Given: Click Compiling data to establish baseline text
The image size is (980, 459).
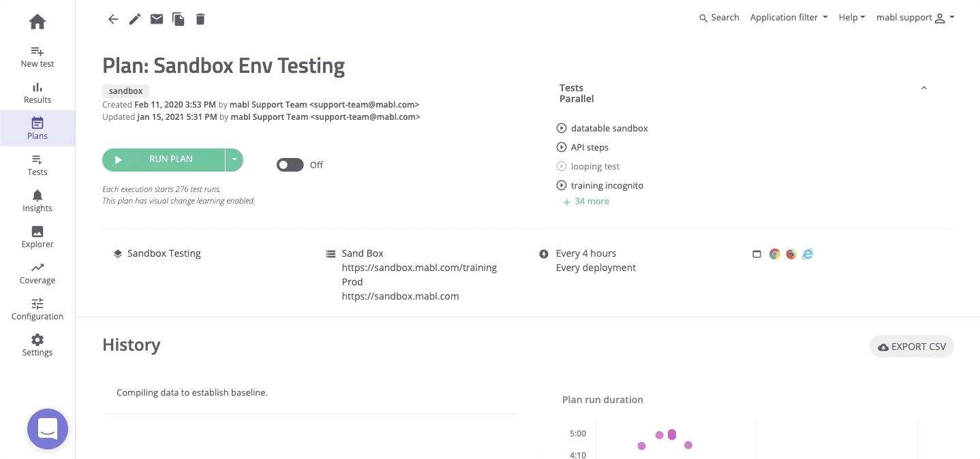Looking at the screenshot, I should tap(192, 393).
